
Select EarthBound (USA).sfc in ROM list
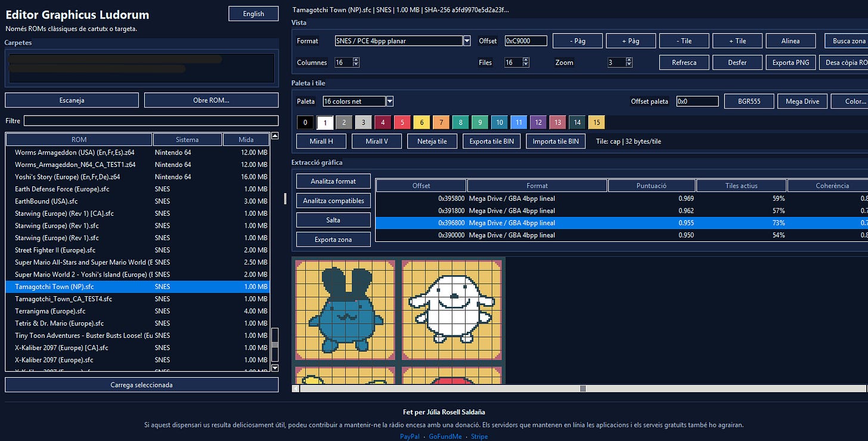[138, 201]
